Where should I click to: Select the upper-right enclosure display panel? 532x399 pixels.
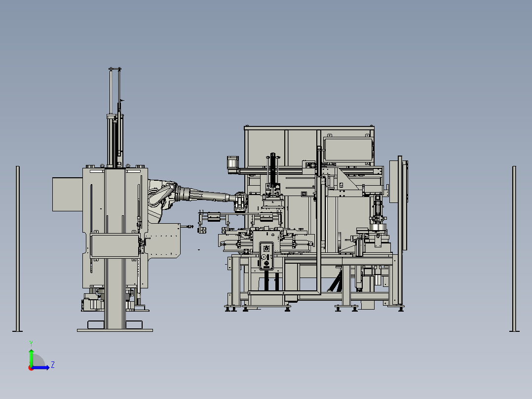tap(348, 149)
